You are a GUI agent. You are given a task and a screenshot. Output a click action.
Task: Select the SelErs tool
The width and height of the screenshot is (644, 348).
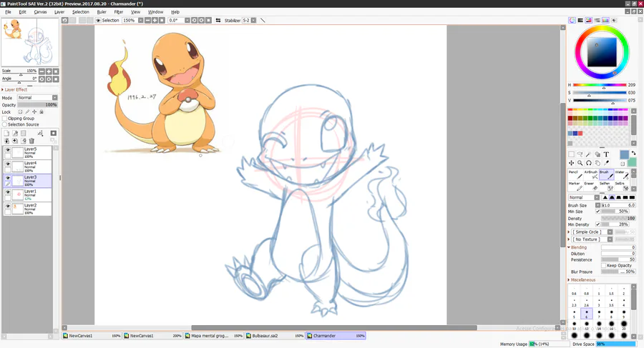pyautogui.click(x=621, y=186)
